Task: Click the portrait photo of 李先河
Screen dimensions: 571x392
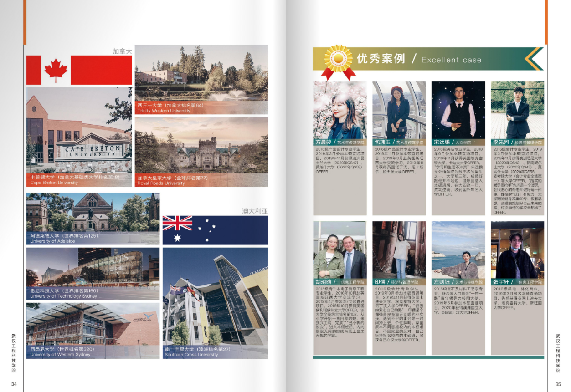Action: click(x=517, y=110)
